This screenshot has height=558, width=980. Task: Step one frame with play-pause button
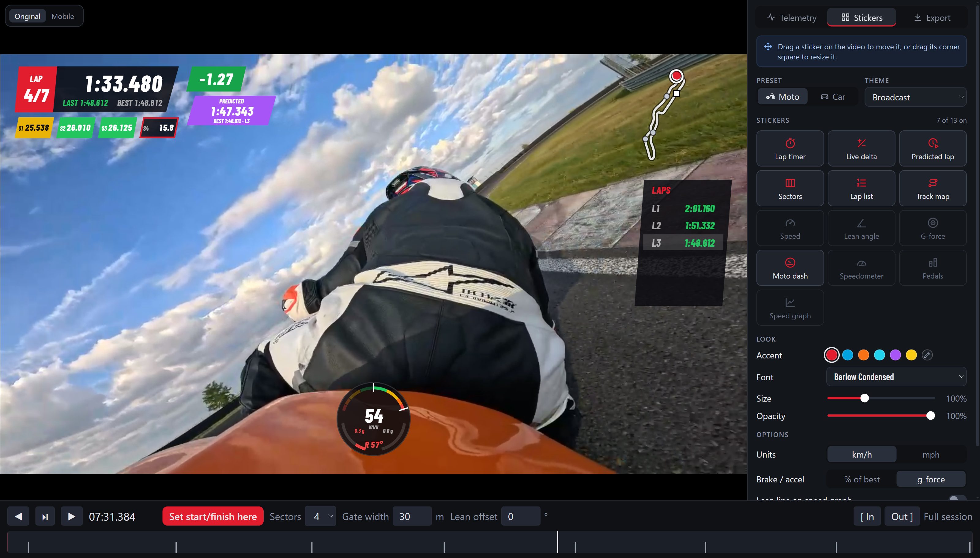point(45,516)
